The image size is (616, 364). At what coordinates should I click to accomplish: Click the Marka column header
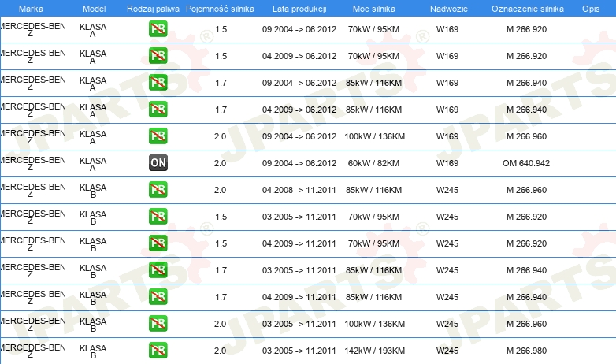point(31,9)
